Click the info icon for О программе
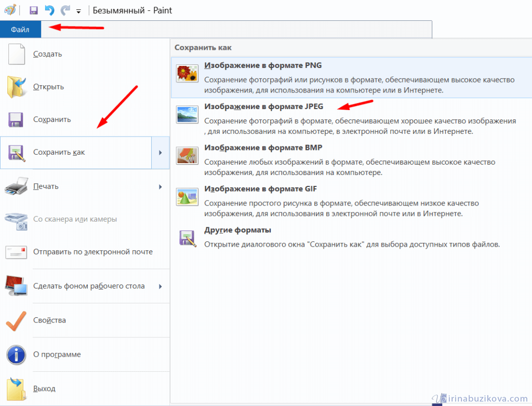 click(x=16, y=355)
